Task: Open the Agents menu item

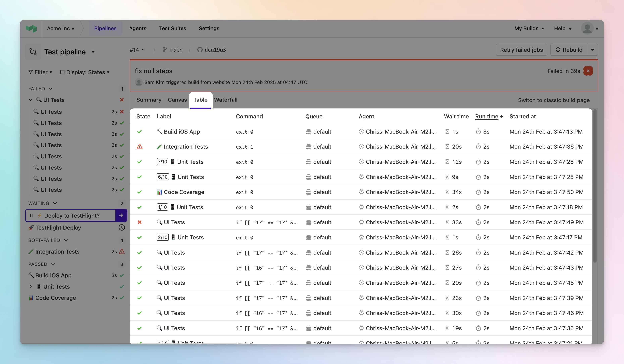Action: click(x=138, y=28)
